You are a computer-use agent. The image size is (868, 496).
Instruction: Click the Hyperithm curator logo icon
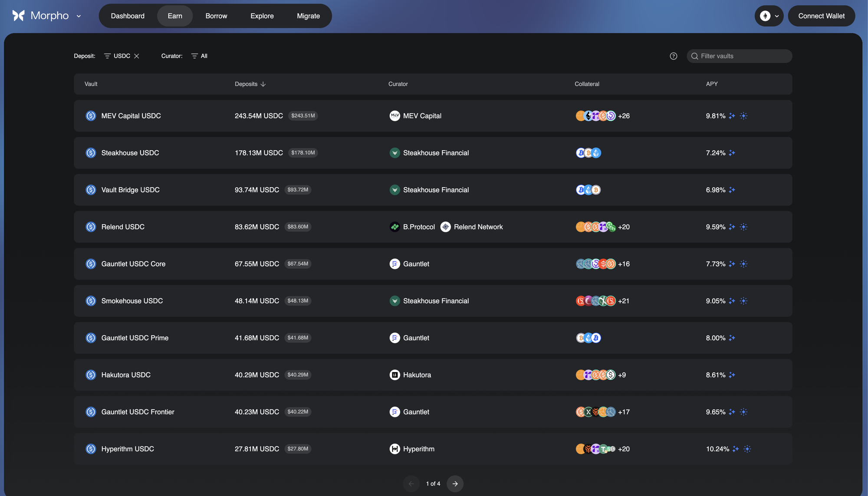pos(395,449)
